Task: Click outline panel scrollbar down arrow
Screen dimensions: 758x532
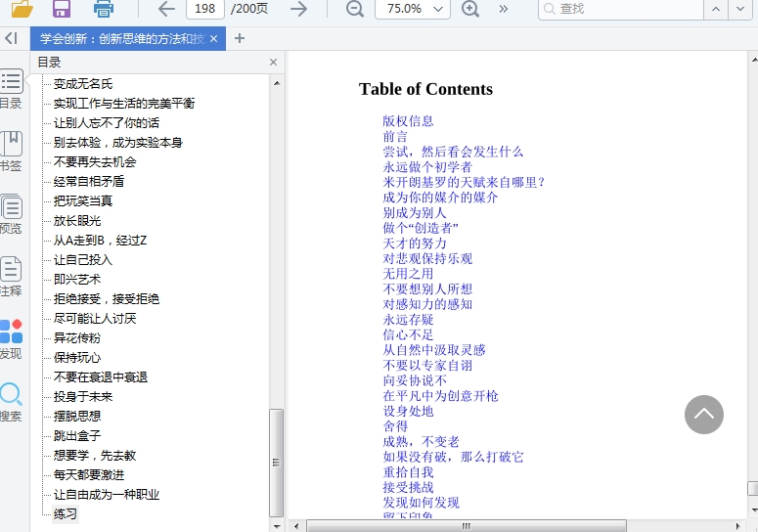Action: pyautogui.click(x=277, y=526)
